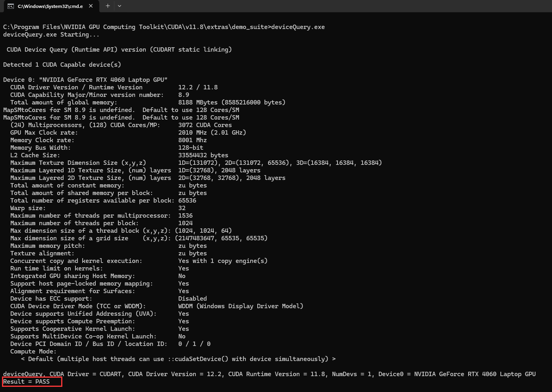Click the CUDA Driver Version value 12.2 / 11.8
The width and height of the screenshot is (552, 392).
pyautogui.click(x=198, y=87)
